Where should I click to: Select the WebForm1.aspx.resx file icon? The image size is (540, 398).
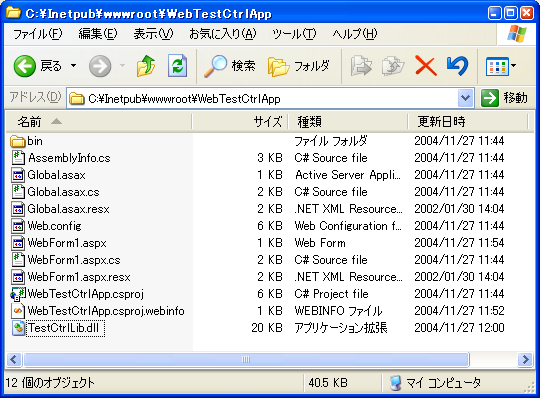pos(18,277)
